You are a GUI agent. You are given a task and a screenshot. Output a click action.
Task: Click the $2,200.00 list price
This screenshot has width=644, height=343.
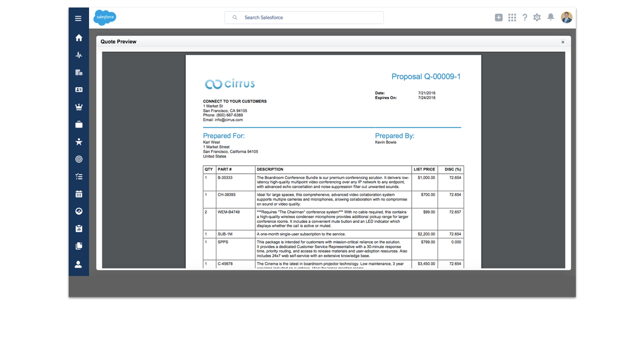coord(427,234)
